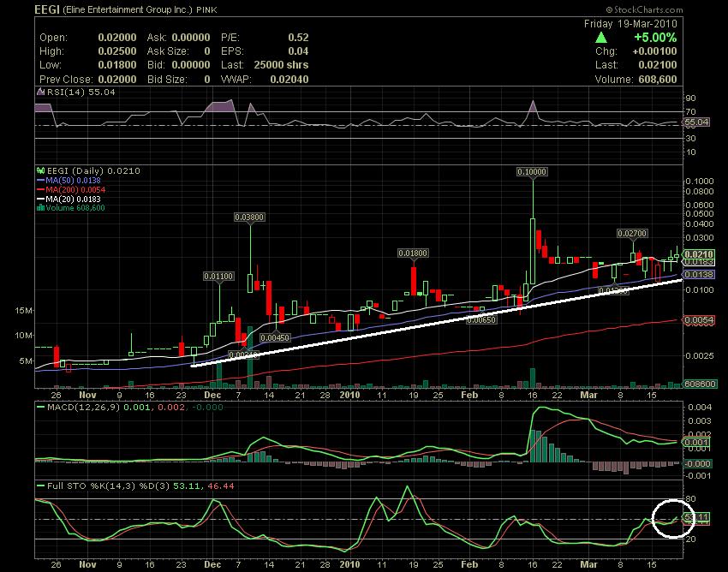728x572 pixels.
Task: Select the blue MA(50) legend line marker
Action: 40,180
